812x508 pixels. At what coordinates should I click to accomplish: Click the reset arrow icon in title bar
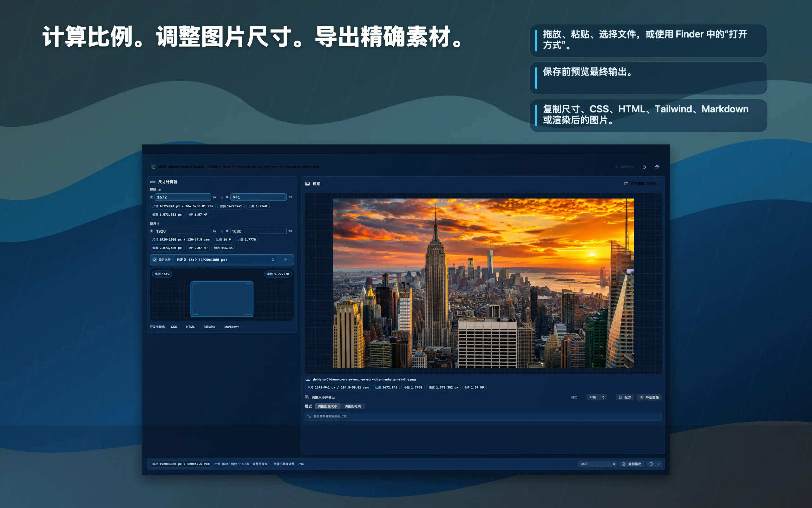(644, 167)
